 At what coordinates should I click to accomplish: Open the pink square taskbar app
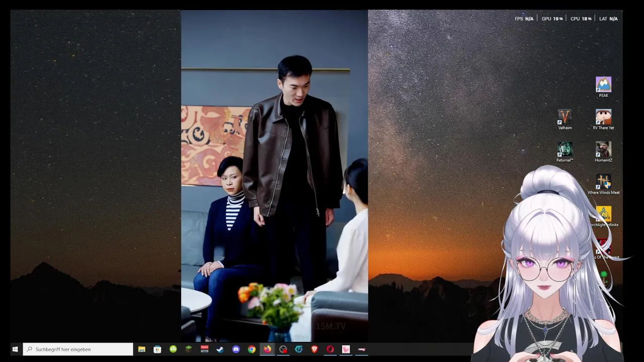click(346, 349)
